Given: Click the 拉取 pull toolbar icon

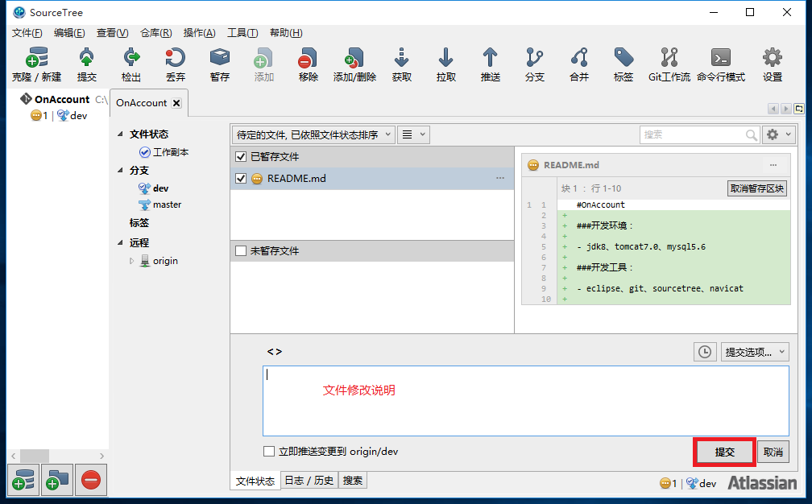Looking at the screenshot, I should 446,64.
